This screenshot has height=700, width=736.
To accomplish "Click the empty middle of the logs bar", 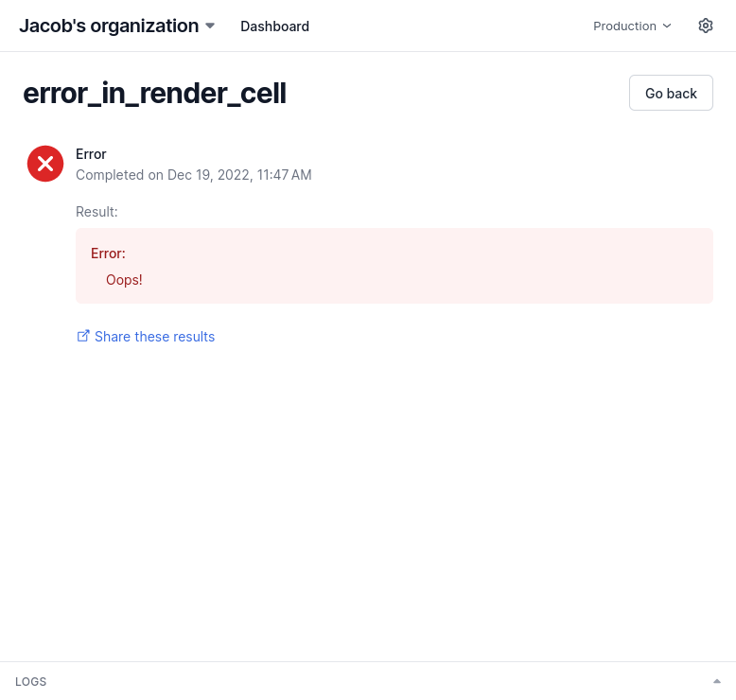I will click(x=369, y=681).
